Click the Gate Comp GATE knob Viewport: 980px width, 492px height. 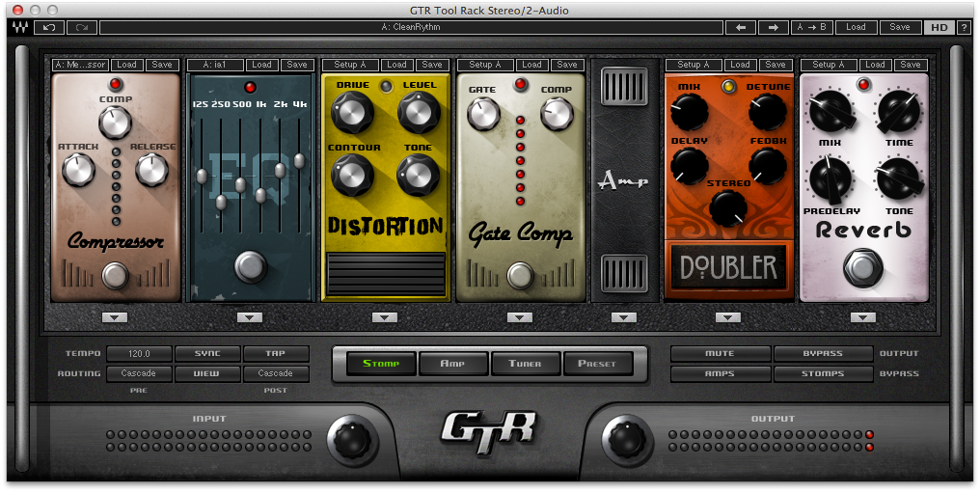[484, 115]
